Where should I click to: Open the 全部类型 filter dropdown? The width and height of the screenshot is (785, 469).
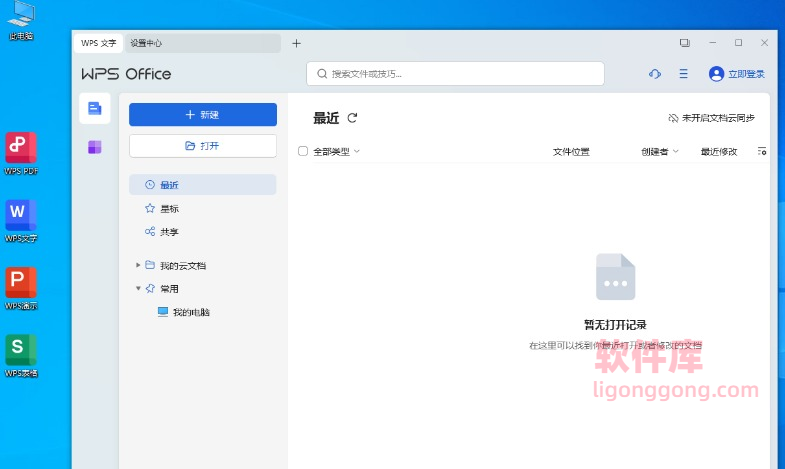336,152
